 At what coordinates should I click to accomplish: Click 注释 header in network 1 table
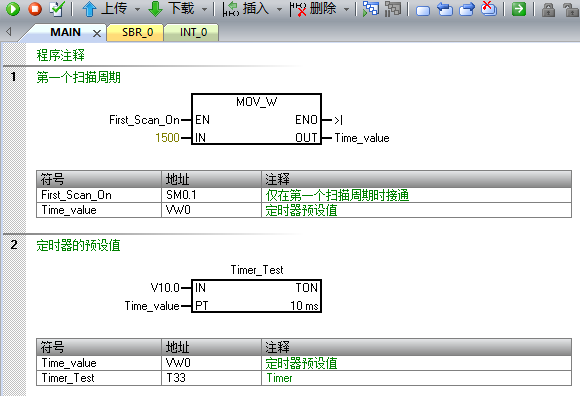point(417,179)
